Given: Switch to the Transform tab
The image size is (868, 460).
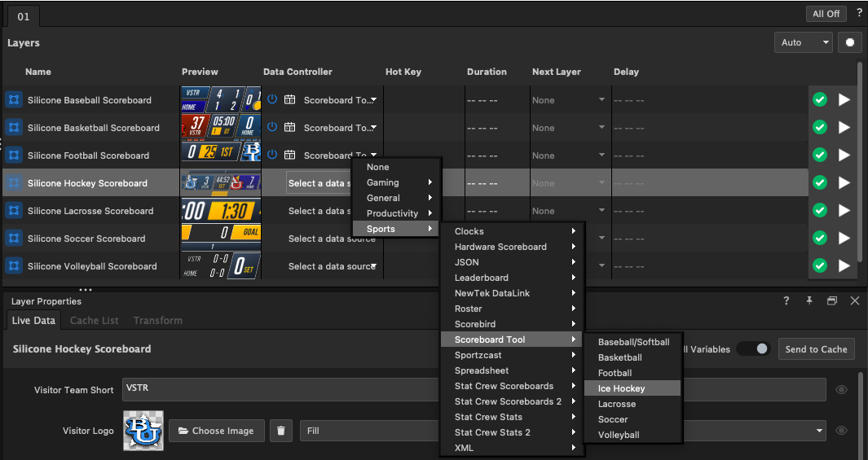Looking at the screenshot, I should pos(158,320).
